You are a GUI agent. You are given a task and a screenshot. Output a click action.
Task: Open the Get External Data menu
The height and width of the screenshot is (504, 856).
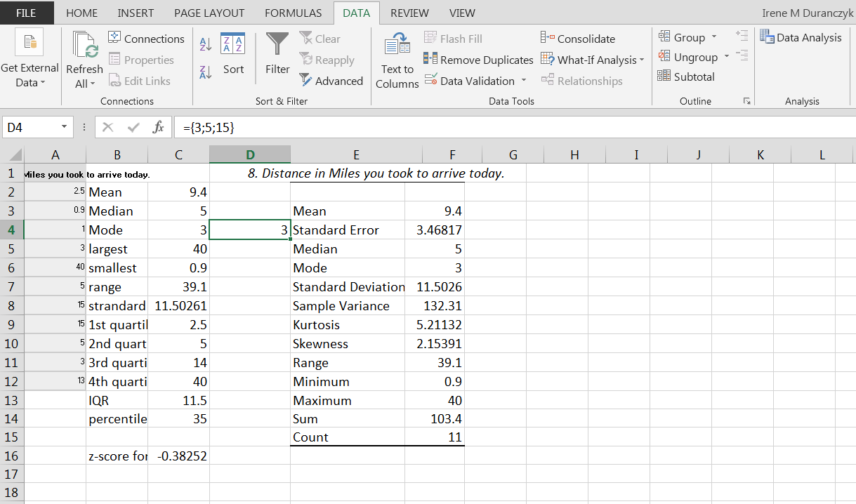coord(29,59)
